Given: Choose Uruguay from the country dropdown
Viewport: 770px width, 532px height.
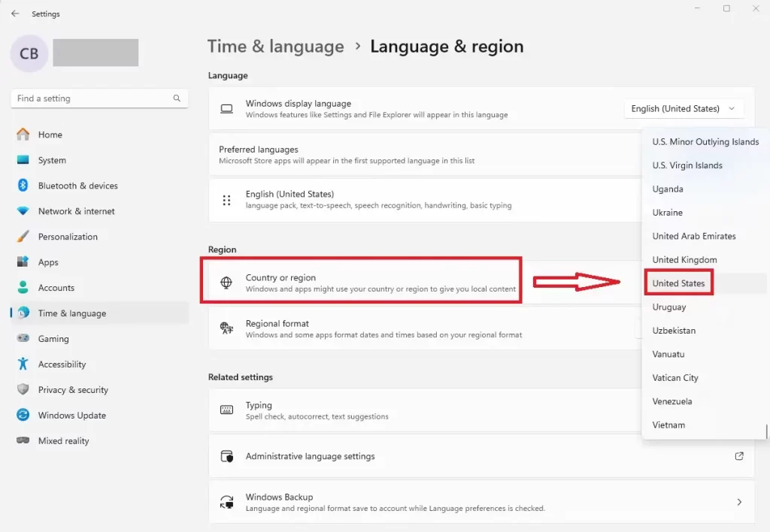Looking at the screenshot, I should point(668,307).
